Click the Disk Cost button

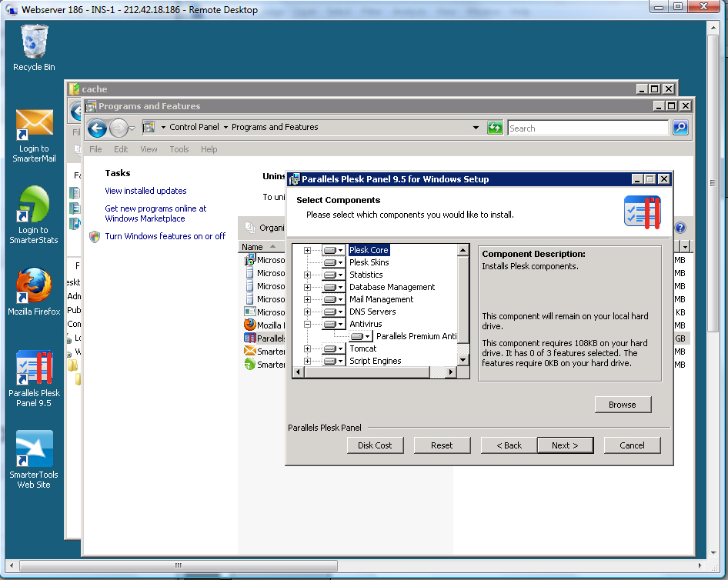375,445
